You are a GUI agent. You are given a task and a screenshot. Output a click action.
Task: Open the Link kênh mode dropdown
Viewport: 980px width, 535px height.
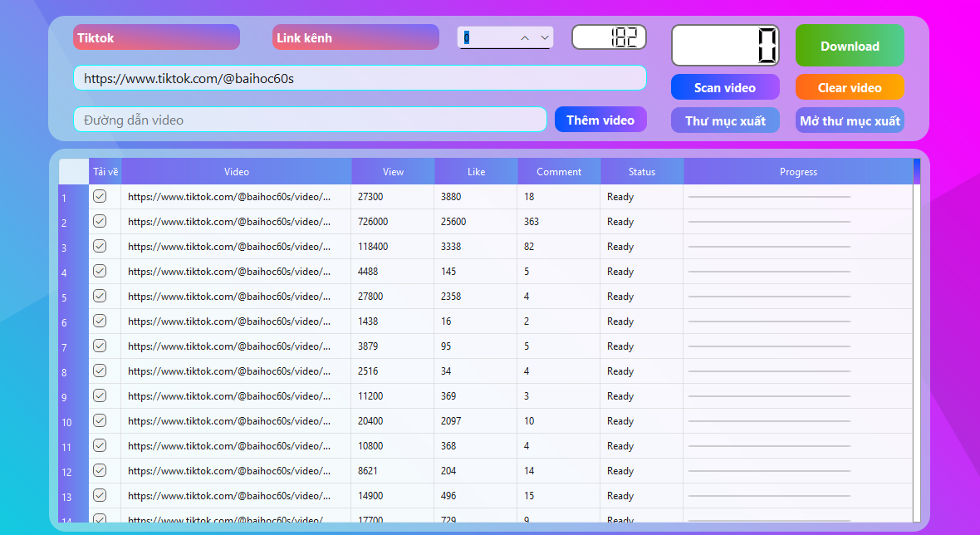point(355,37)
